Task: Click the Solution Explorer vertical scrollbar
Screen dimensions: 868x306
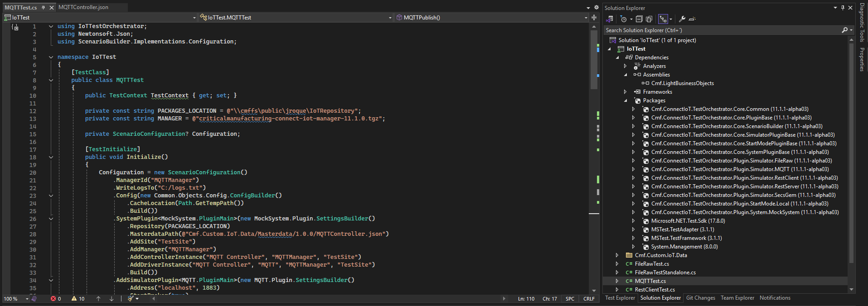Action: coord(851,153)
